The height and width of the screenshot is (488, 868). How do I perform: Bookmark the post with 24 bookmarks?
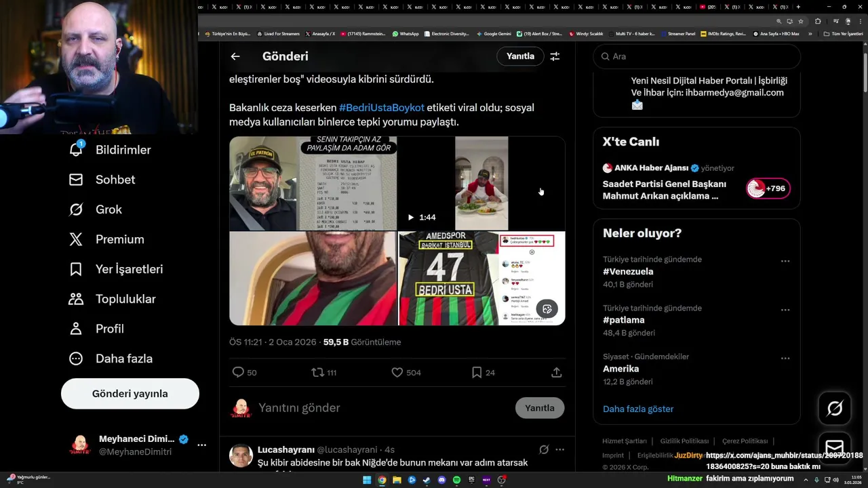(483, 372)
